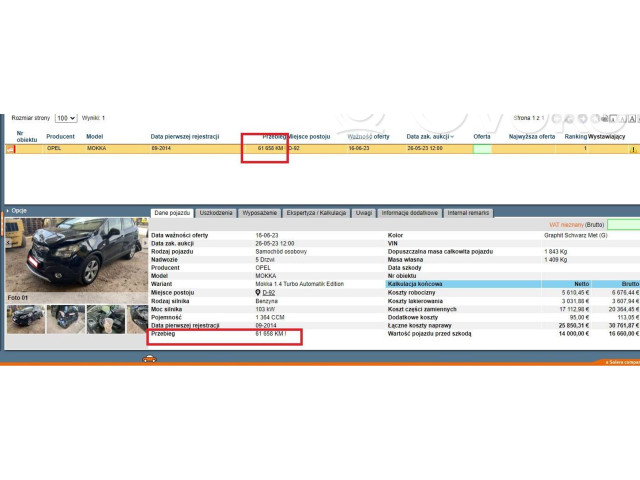Select the fourth partially visible thumbnail

[x=138, y=319]
